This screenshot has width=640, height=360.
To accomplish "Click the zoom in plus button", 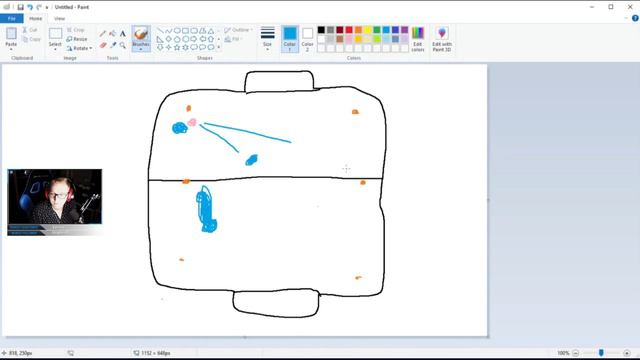I will pyautogui.click(x=627, y=353).
